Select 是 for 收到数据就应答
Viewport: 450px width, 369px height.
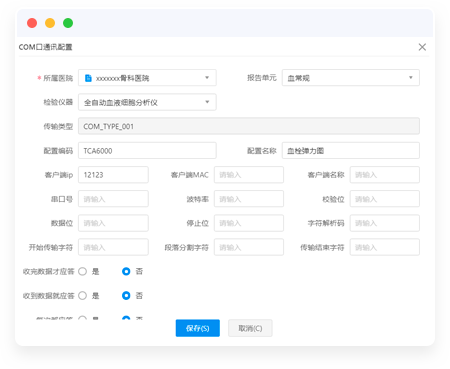coord(82,296)
